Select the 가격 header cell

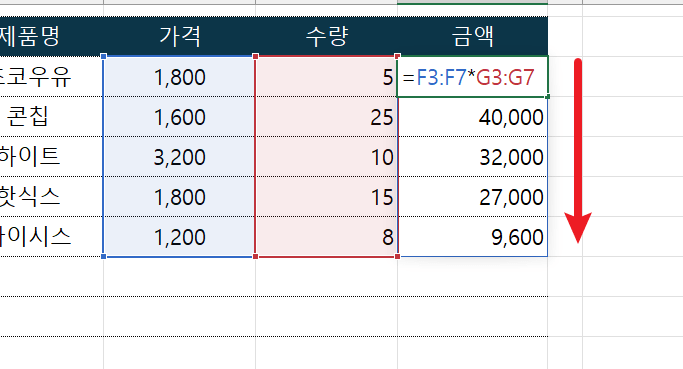pos(179,36)
